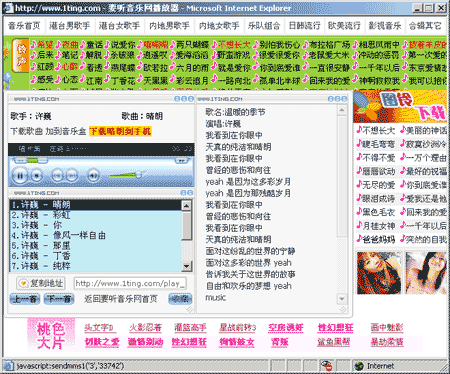Click the music note icon beside 黑色毛衣

pyautogui.click(x=359, y=212)
